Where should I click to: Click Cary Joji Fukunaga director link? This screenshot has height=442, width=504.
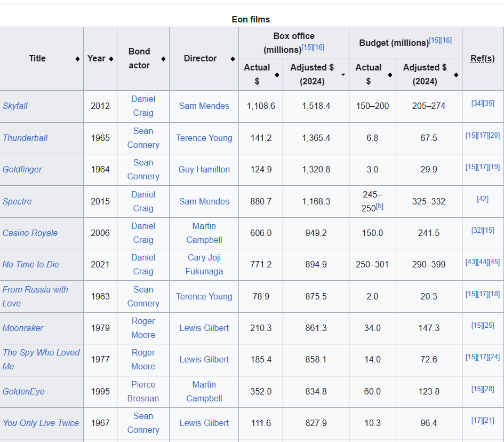pyautogui.click(x=204, y=264)
